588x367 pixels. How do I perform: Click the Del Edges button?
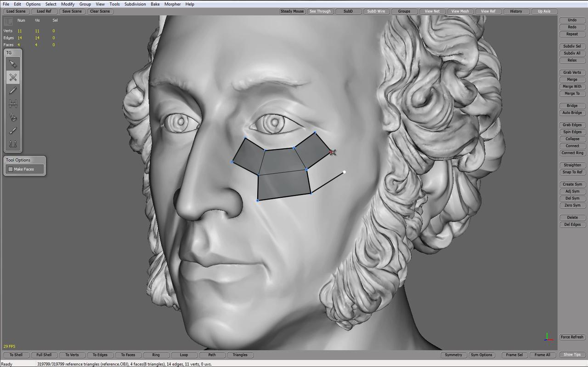point(572,224)
